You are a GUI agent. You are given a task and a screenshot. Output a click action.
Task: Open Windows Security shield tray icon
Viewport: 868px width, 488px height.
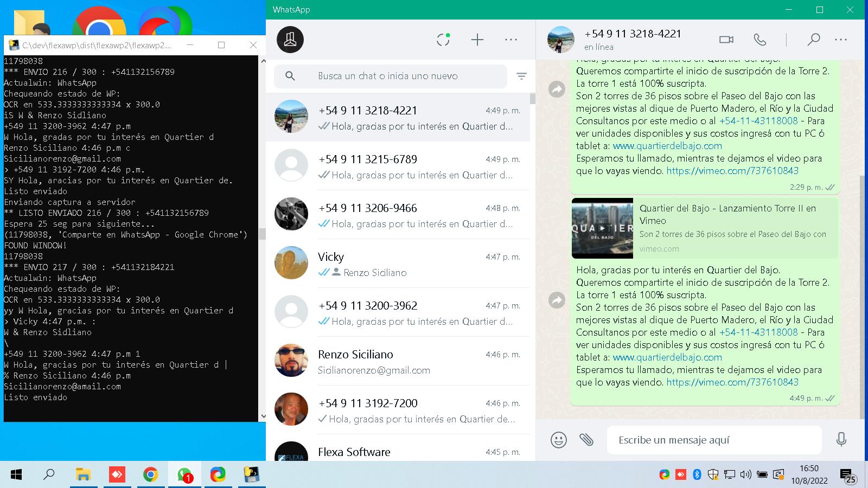[x=713, y=475]
